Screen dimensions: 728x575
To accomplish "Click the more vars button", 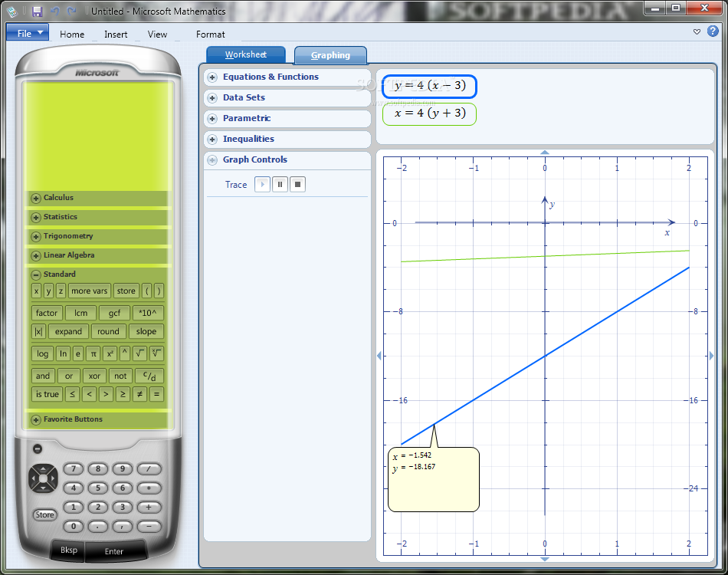I will click(x=89, y=291).
